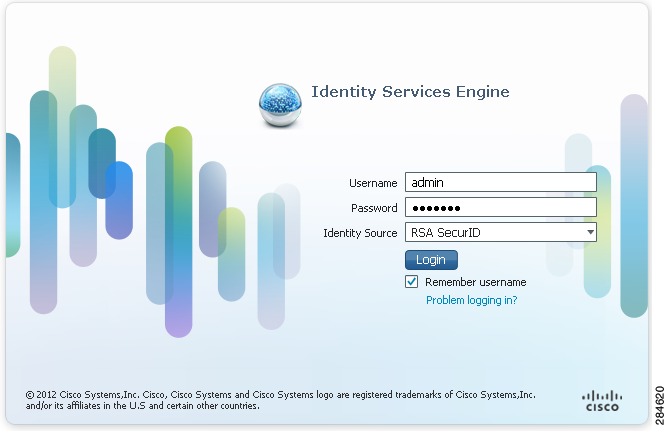Open the Identity Source dropdown
The image size is (668, 435).
pos(501,232)
